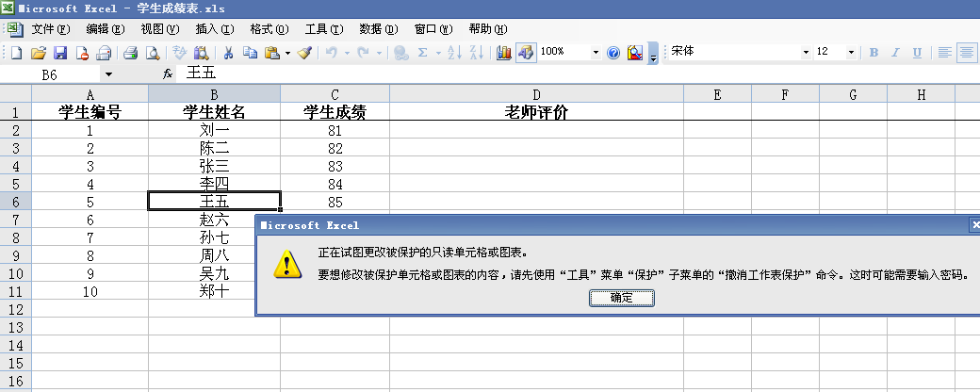Viewport: 980px width, 392px height.
Task: Expand the Toolbar Options overflow arrow
Action: (x=652, y=53)
